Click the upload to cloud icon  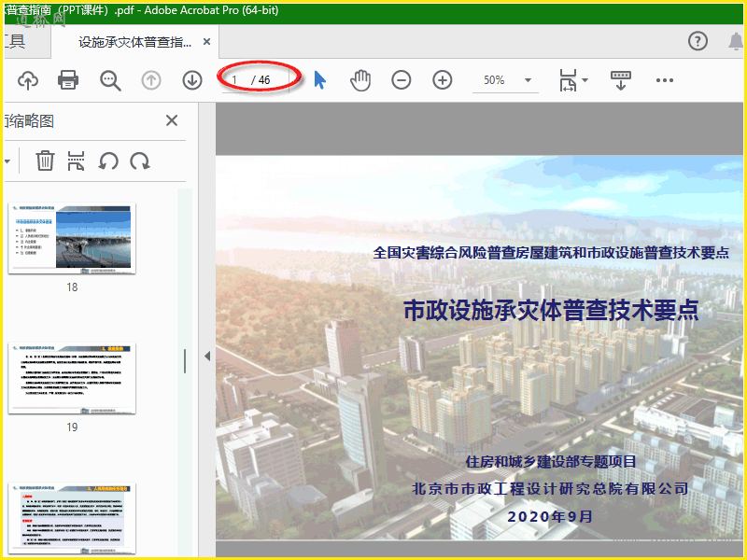coord(28,80)
